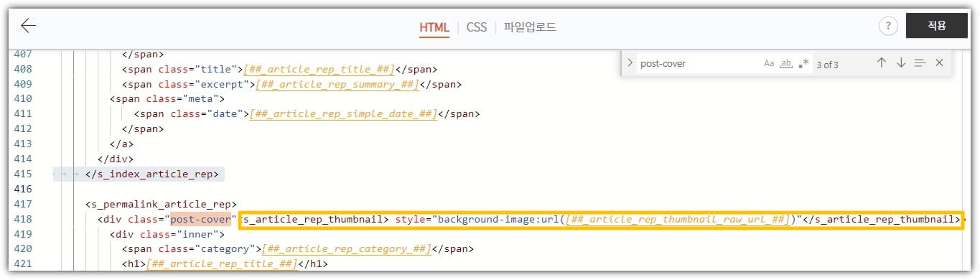
Task: Click line number 420
Action: pyautogui.click(x=23, y=249)
